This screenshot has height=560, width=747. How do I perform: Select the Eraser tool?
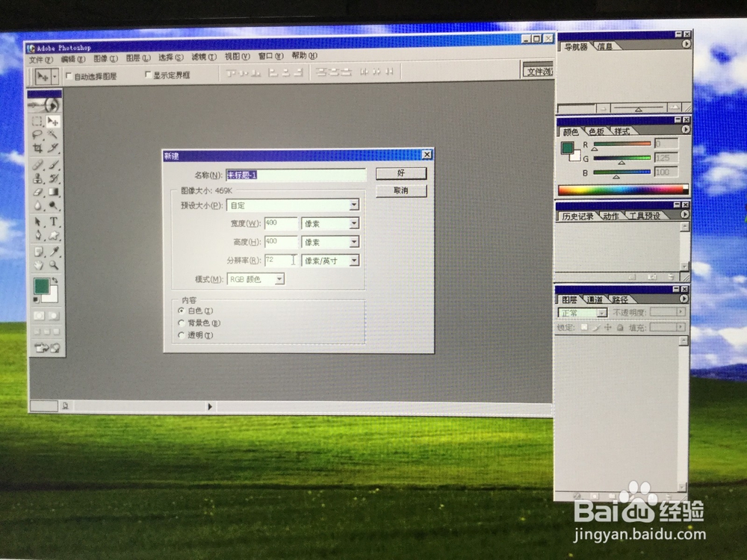point(37,192)
